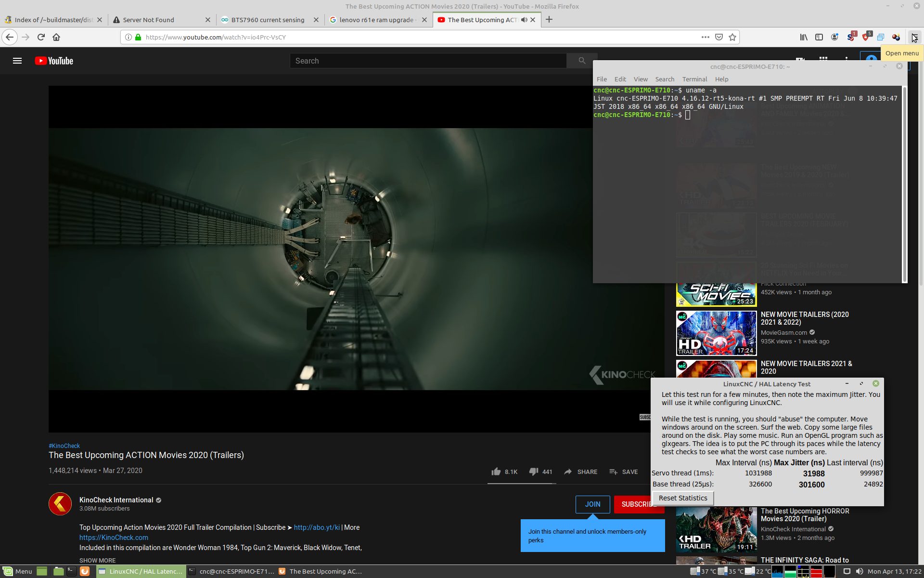Open terminal Help menu

(x=721, y=79)
